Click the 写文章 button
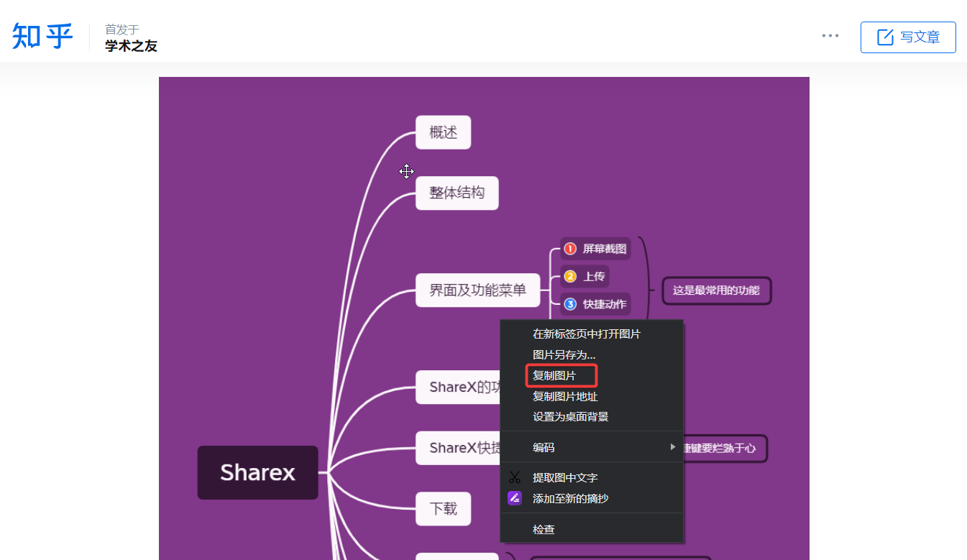 908,37
